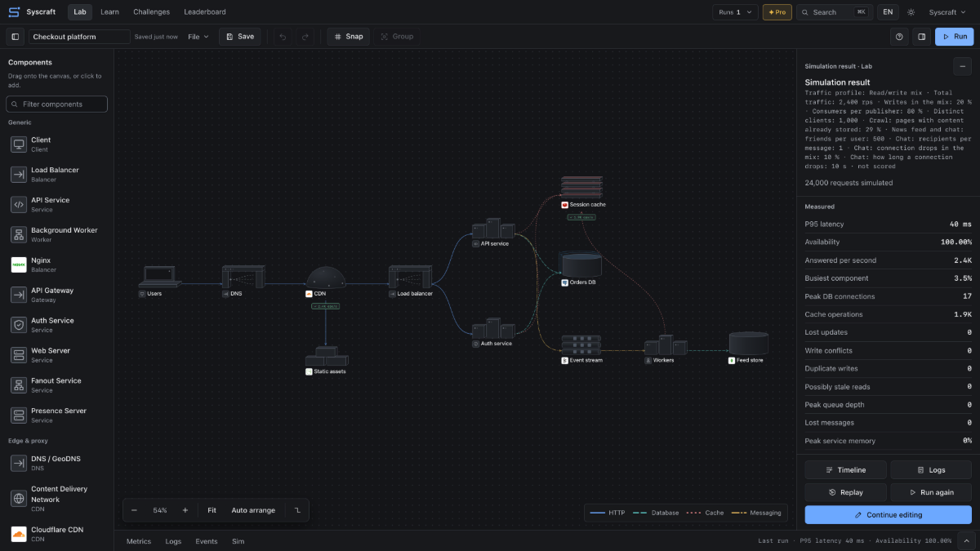Open the Syscraft account dropdown
The image size is (980, 551).
[x=947, y=12]
